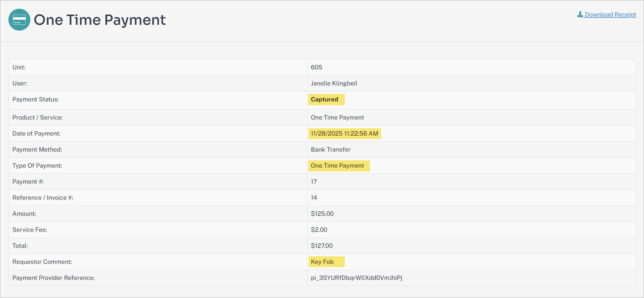Select the total $127.00
The width and height of the screenshot is (644, 298).
coord(322,246)
